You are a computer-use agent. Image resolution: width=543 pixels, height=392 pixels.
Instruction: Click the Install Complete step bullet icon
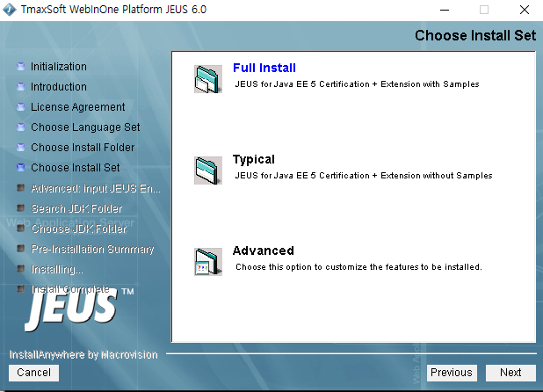pos(21,288)
